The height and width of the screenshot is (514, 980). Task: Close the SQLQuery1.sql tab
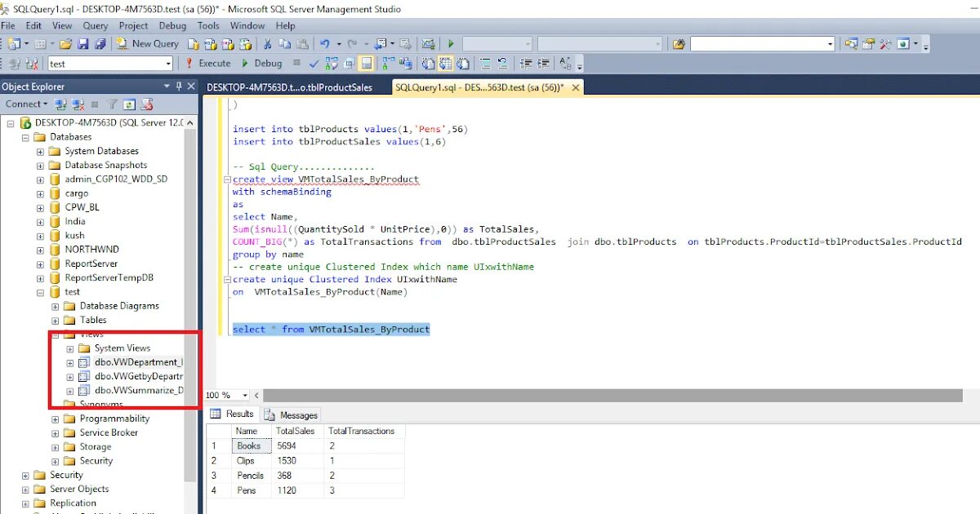pos(576,87)
